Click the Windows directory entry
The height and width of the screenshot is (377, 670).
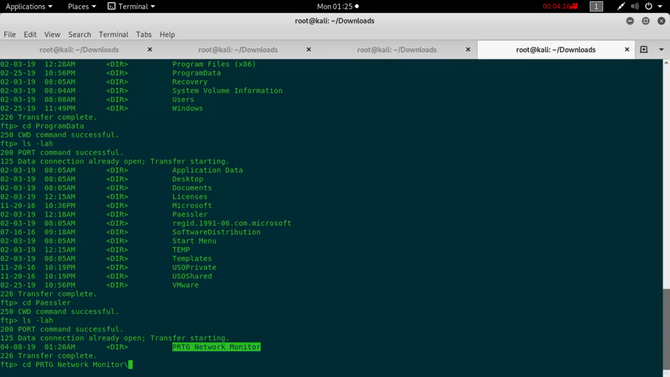click(188, 108)
